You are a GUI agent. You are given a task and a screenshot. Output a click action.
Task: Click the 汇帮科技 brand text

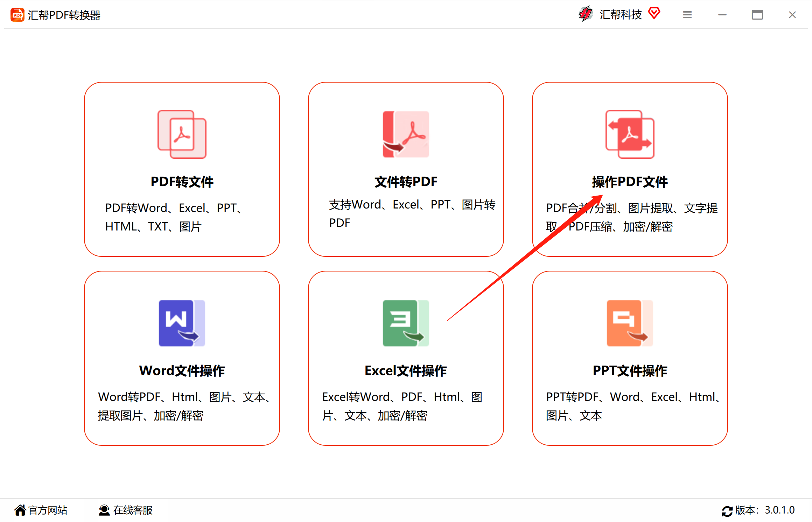[x=621, y=14]
